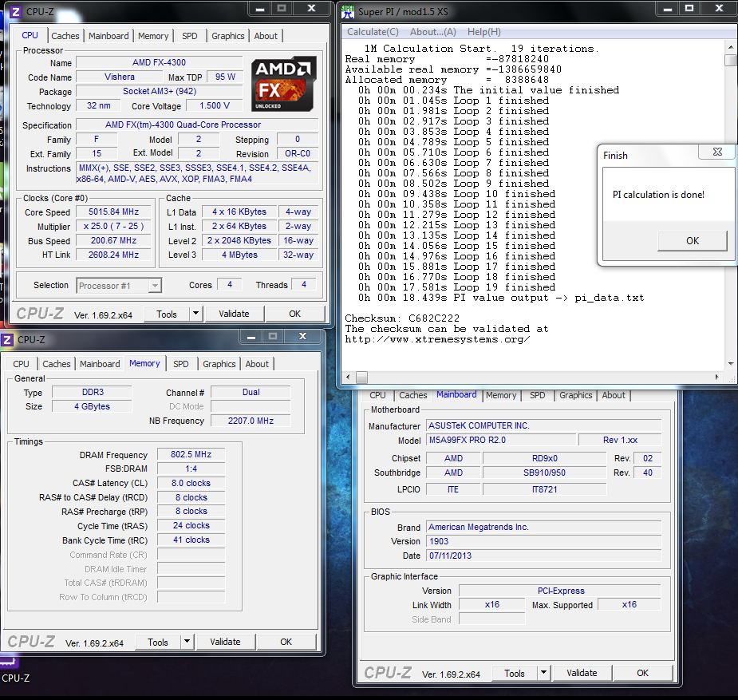
Task: Click Tools button in the CPU window
Action: pos(167,314)
